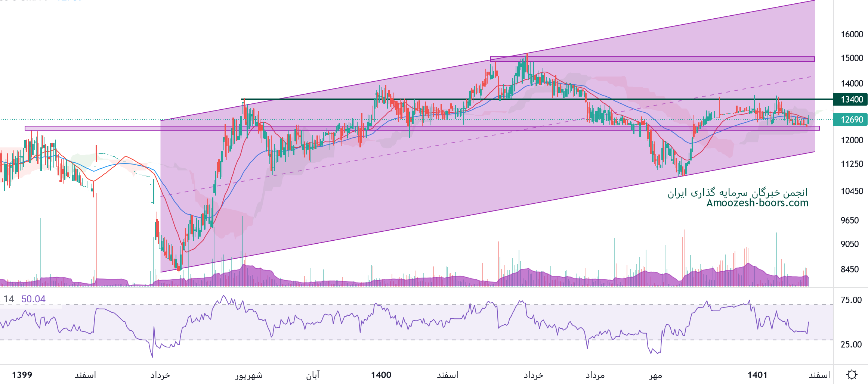Click the RSI length 14 label

9,299
